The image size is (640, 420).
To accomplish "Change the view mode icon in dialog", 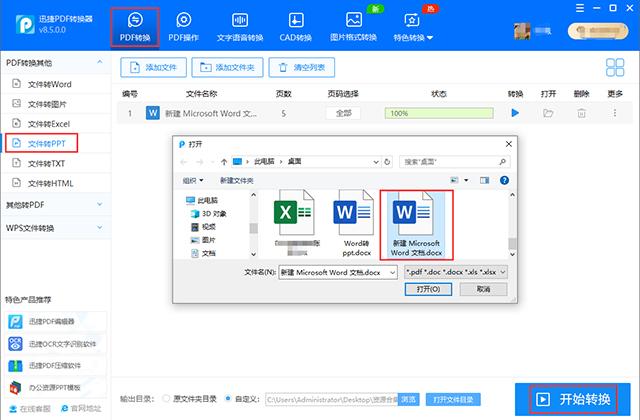I will pyautogui.click(x=454, y=180).
